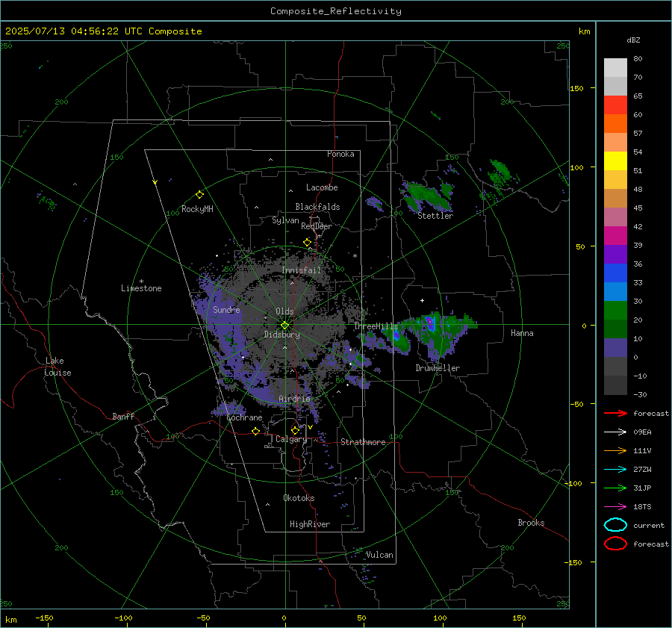Click the Brooks city label
672x628 pixels.
click(x=531, y=523)
